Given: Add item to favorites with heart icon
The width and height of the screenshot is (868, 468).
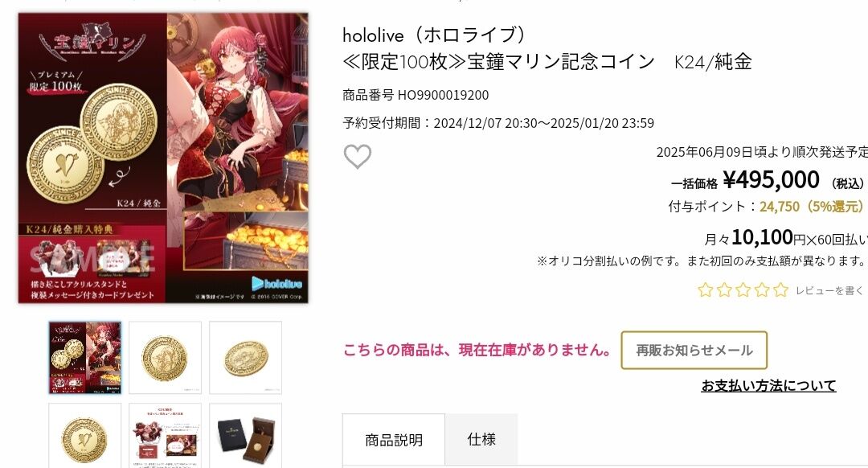Looking at the screenshot, I should tap(358, 156).
